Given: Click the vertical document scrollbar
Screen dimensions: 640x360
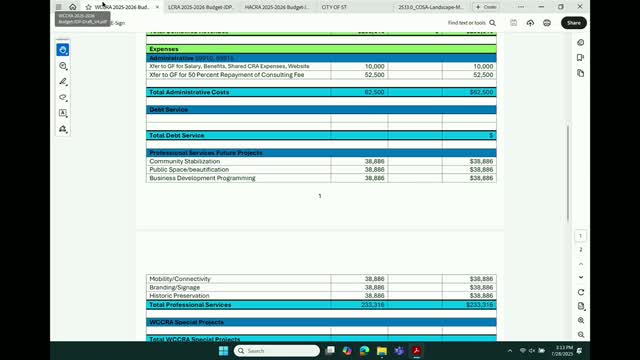Looking at the screenshot, I should tap(567, 173).
